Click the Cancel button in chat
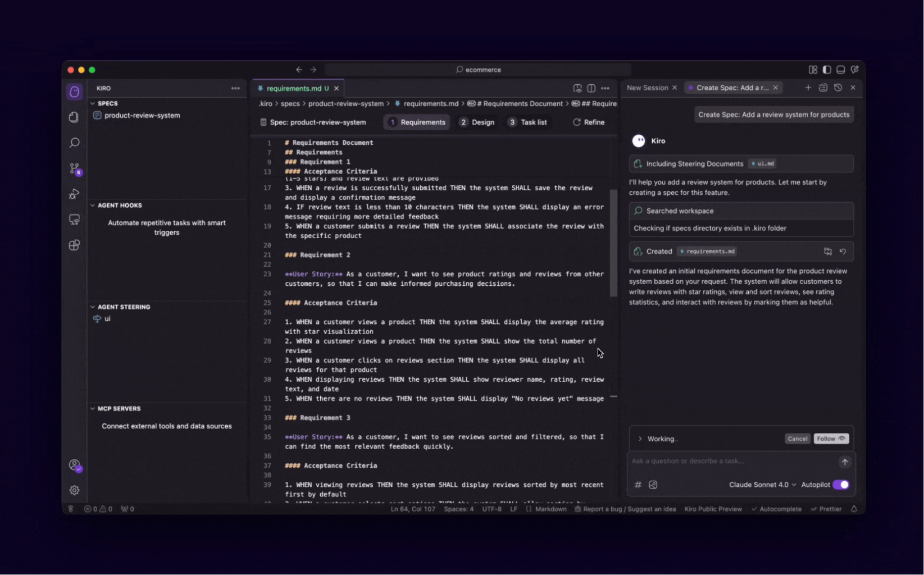Screen dimensions: 924x575 [x=797, y=439]
